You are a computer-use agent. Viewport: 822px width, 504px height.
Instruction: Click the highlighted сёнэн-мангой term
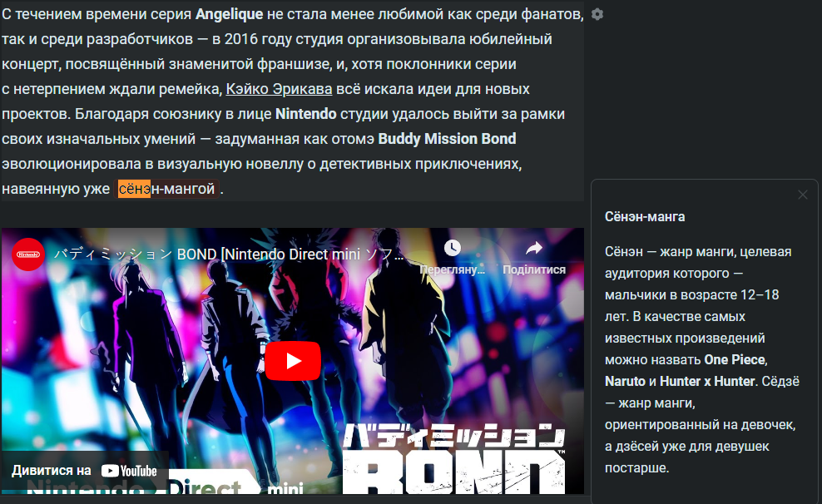point(166,189)
